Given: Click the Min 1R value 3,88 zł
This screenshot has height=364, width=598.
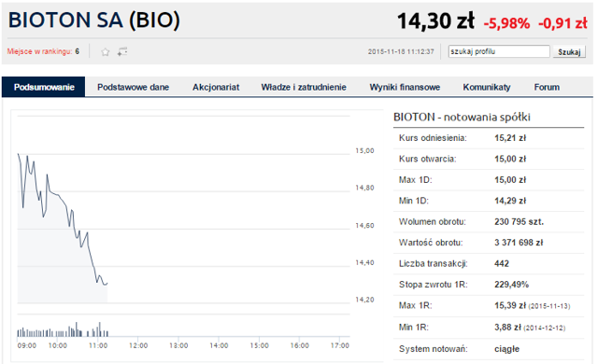Looking at the screenshot, I should (507, 327).
